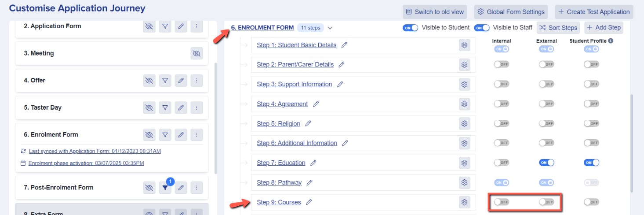
Task: Open the Step 3: Support Information link
Action: [294, 84]
